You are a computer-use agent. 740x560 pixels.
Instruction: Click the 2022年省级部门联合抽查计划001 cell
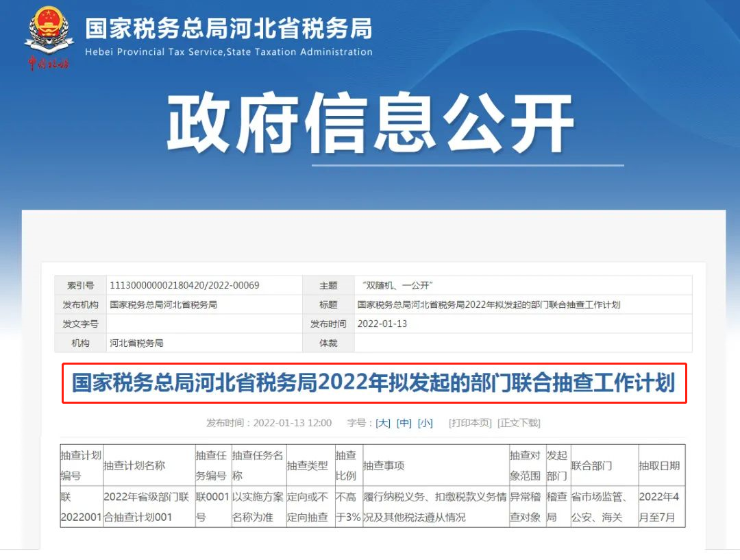[x=149, y=507]
